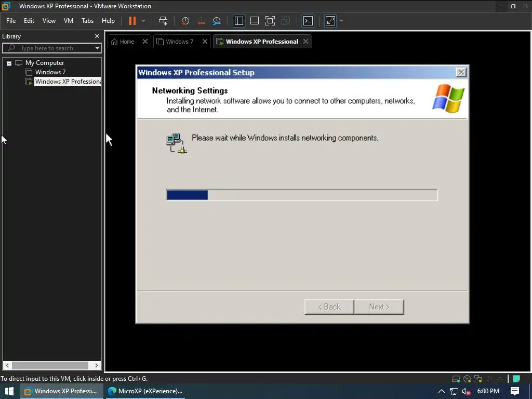Viewport: 532px width, 399px height.
Task: Click the networking install progress bar
Action: 302,195
